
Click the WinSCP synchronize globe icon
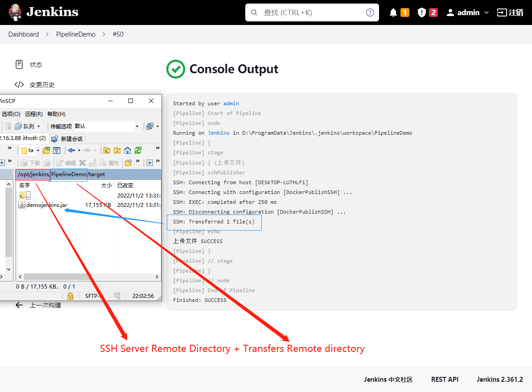(x=150, y=126)
